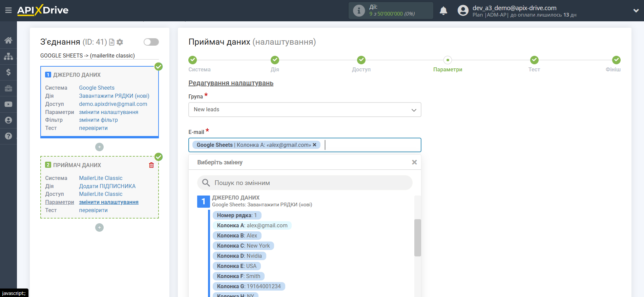Click the ApiX-Drive logo

point(43,10)
